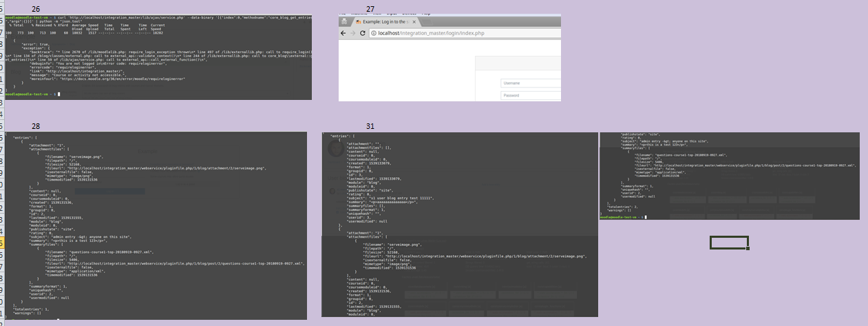This screenshot has height=326, width=868.
Task: Select the cell containing number 31
Action: point(370,126)
